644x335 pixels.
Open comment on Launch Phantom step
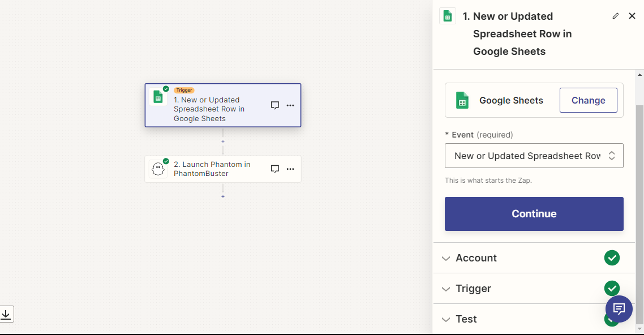pos(275,169)
